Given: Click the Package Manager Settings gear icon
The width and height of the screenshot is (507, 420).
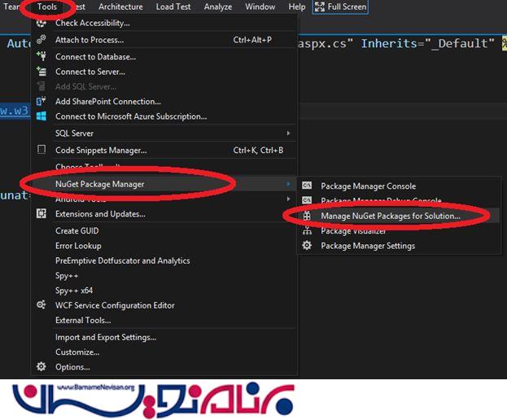Looking at the screenshot, I should [307, 246].
